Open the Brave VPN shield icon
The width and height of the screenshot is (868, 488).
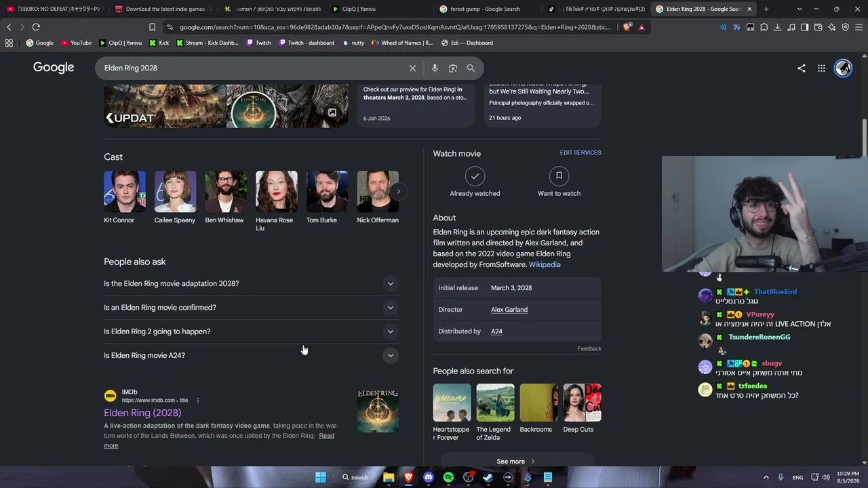coord(845,27)
